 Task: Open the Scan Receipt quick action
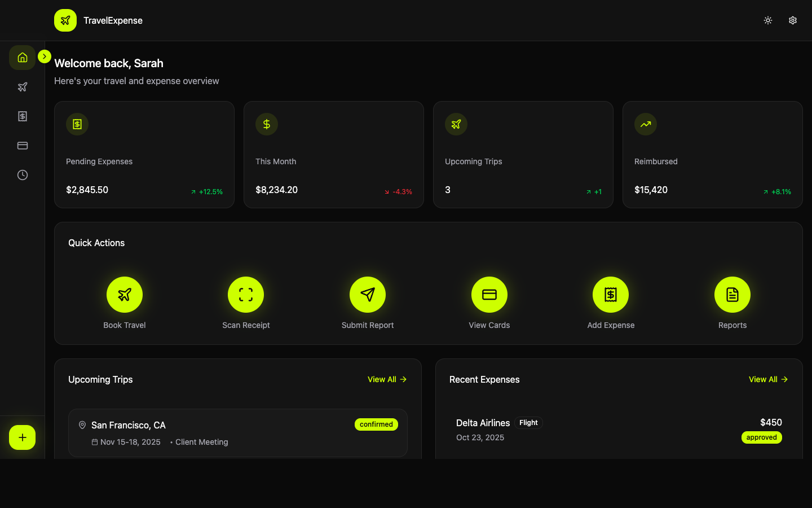(x=246, y=295)
